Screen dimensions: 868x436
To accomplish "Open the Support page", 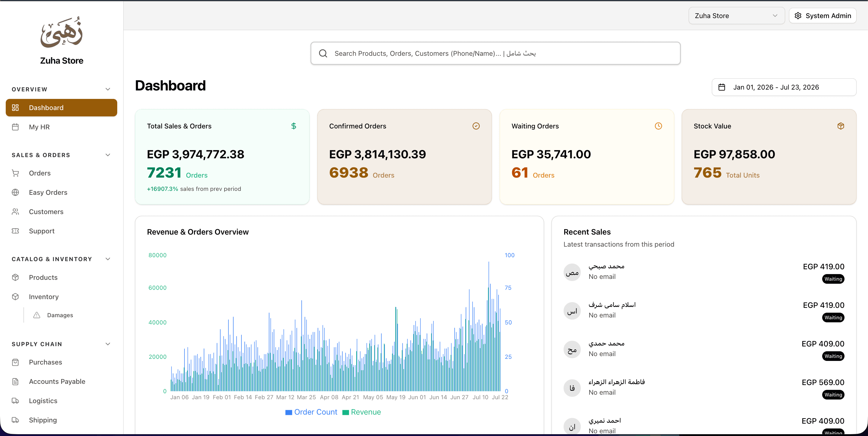I will (x=61, y=231).
